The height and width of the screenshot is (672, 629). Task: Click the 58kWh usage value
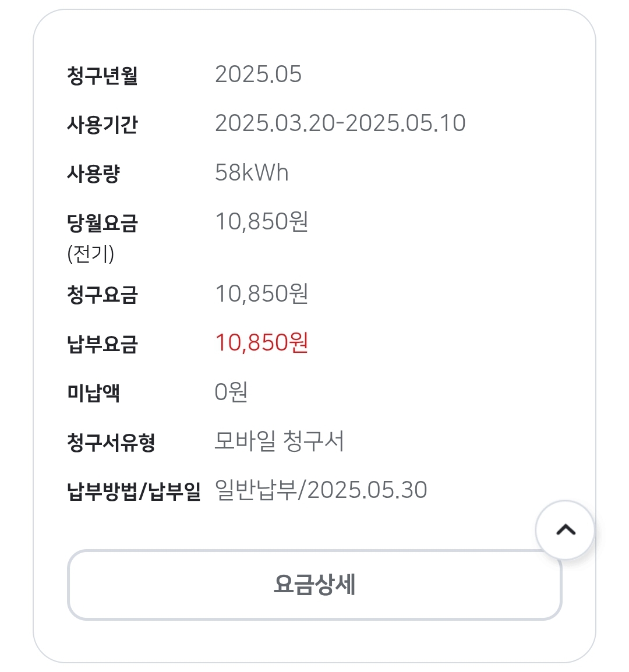click(252, 173)
